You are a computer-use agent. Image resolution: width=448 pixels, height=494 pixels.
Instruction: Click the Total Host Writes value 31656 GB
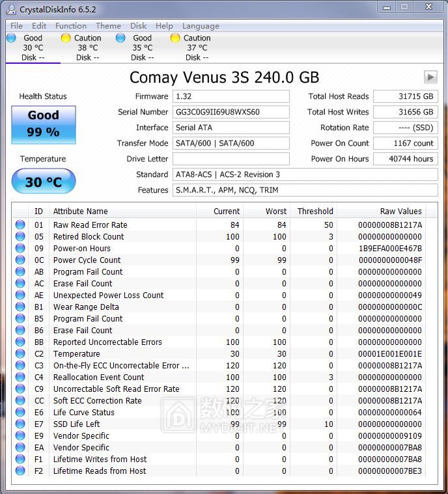click(406, 112)
